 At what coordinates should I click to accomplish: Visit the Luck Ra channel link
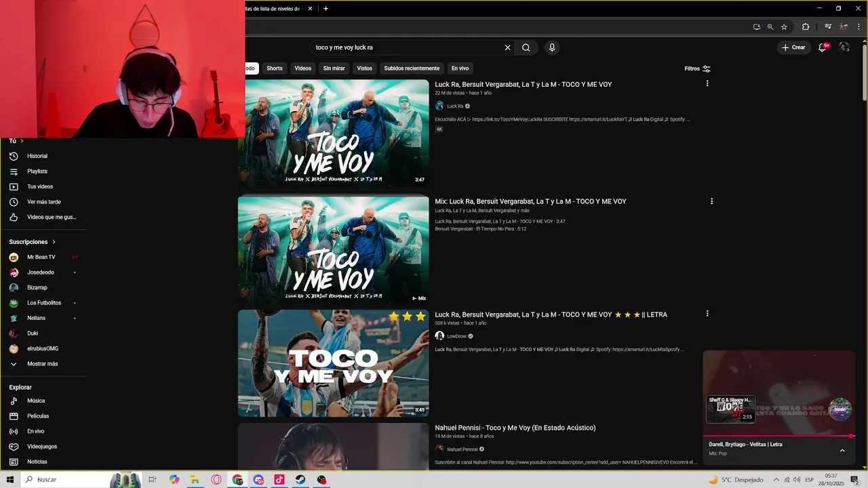coord(455,106)
